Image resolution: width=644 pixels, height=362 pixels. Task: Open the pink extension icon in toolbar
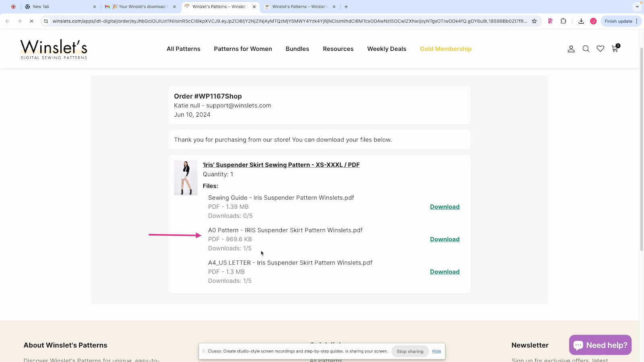pyautogui.click(x=550, y=21)
